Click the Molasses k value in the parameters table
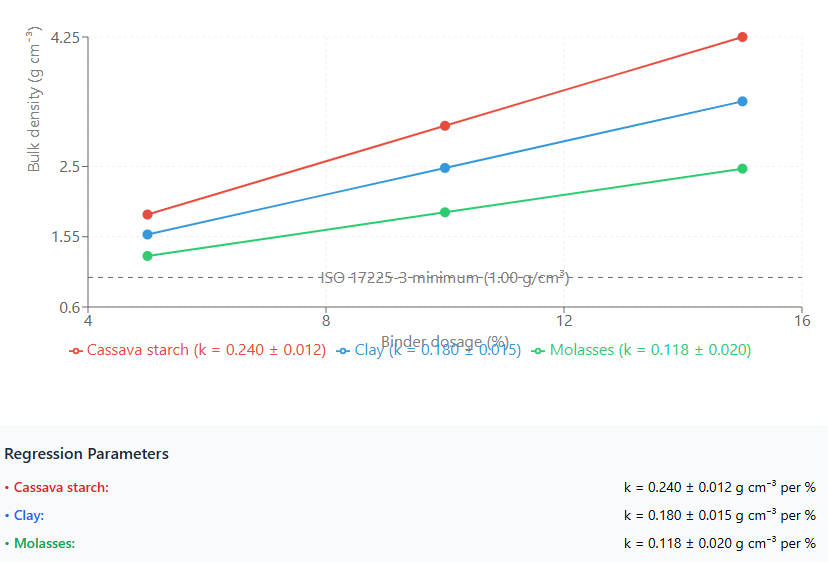Screen dimensions: 828x562 [x=719, y=543]
